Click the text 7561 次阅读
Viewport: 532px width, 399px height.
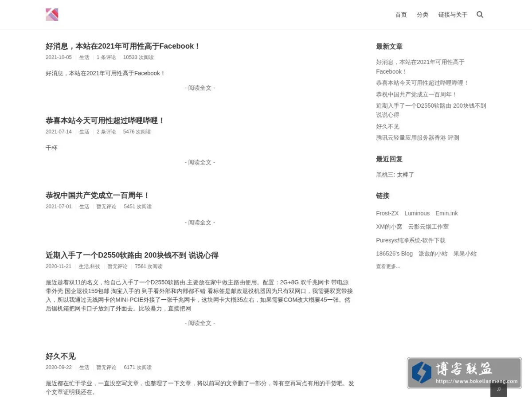pos(149,267)
